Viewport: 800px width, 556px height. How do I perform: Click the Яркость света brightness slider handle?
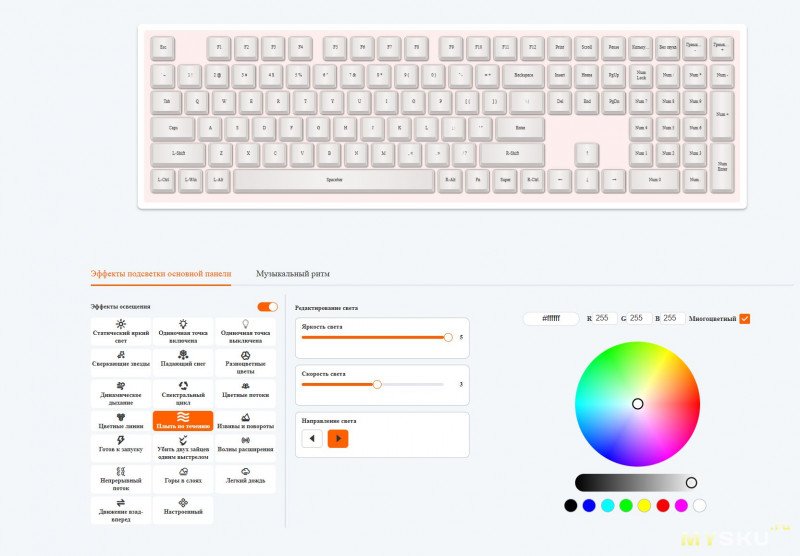pyautogui.click(x=448, y=338)
